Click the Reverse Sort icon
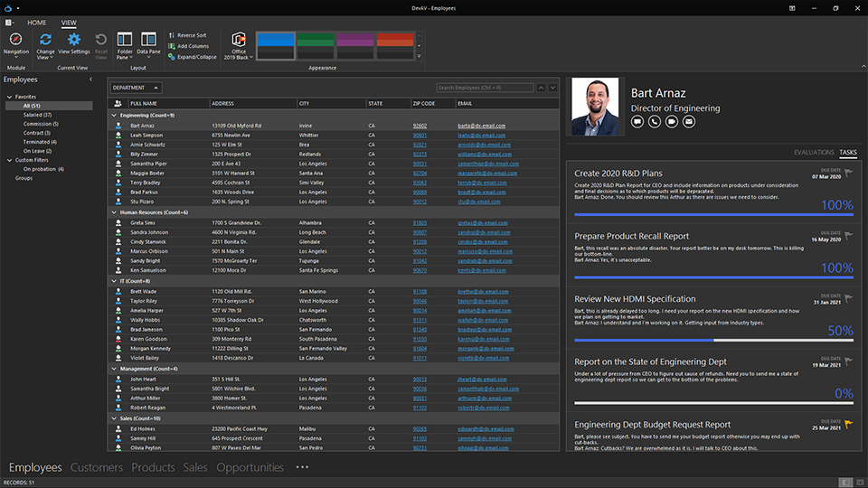The image size is (868, 488). 172,35
